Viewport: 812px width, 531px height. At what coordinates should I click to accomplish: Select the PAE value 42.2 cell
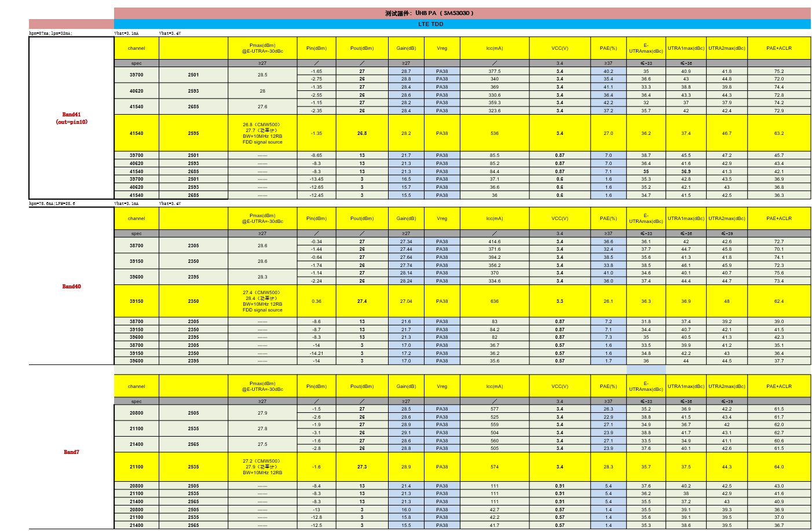pos(608,102)
